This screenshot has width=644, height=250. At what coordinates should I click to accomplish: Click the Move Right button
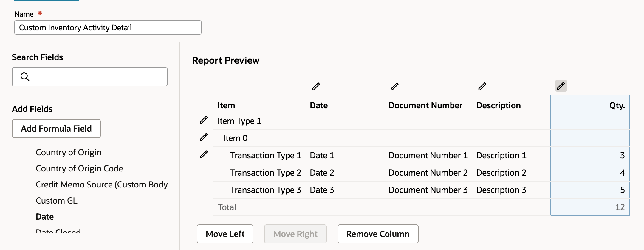pos(295,234)
